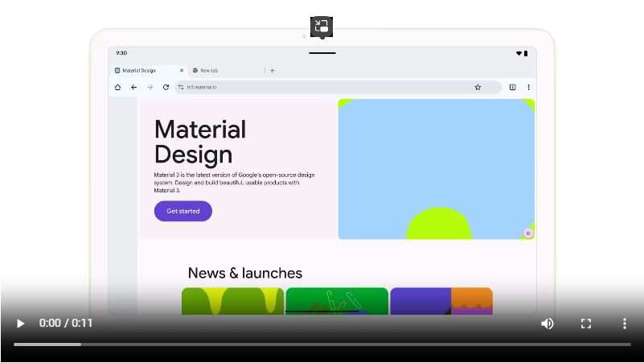Add a new browser tab
The width and height of the screenshot is (644, 363).
click(x=272, y=71)
